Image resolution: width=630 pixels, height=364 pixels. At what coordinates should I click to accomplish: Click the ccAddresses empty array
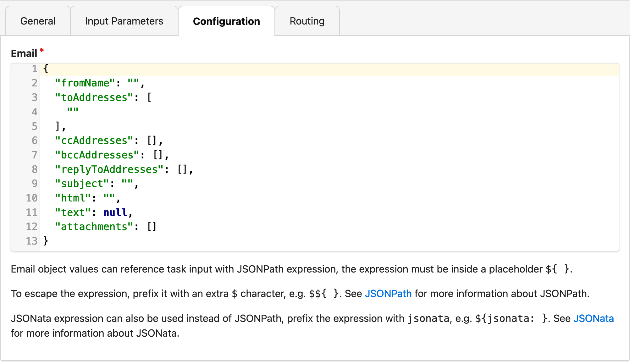pyautogui.click(x=152, y=141)
